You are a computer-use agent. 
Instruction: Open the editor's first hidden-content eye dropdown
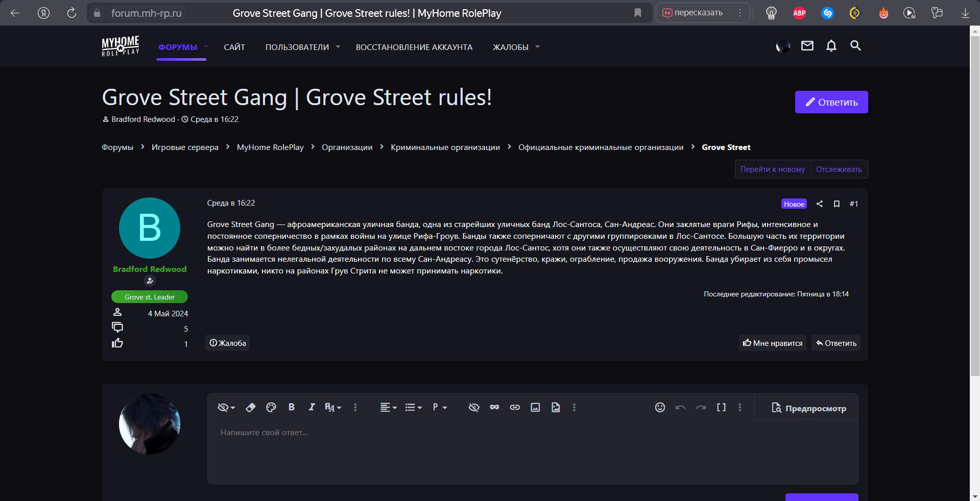[226, 407]
